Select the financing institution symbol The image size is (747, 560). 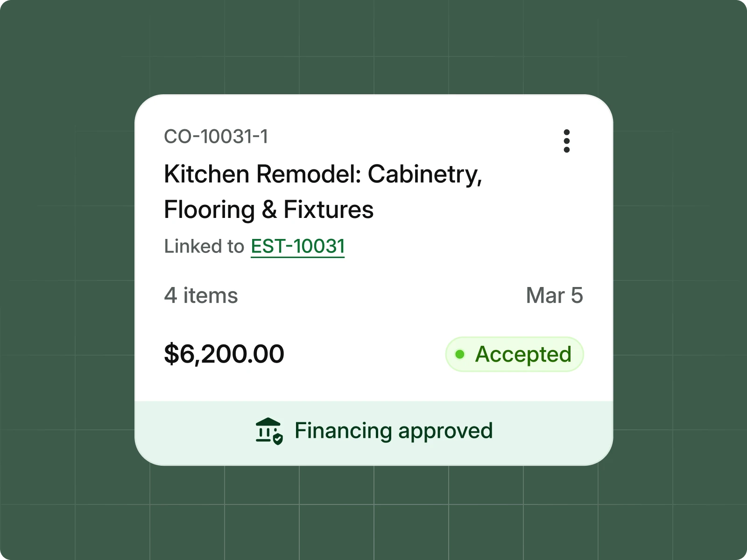pos(267,429)
